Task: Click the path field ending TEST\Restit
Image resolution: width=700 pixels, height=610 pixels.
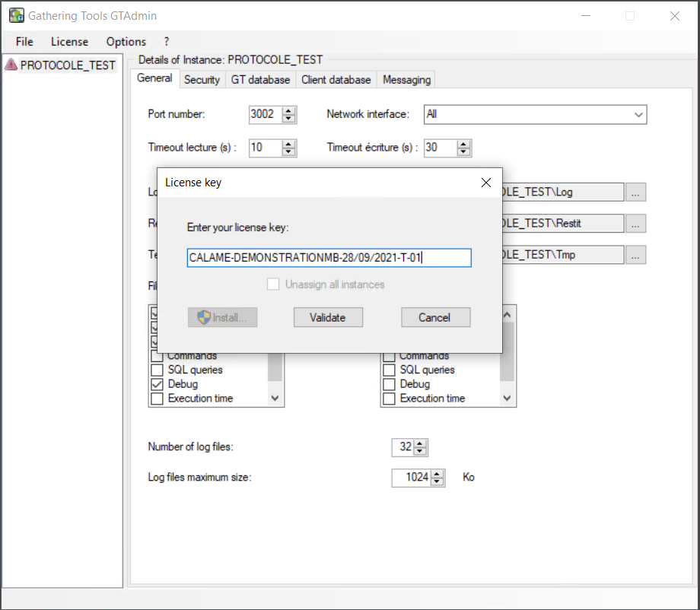Action: [x=563, y=224]
